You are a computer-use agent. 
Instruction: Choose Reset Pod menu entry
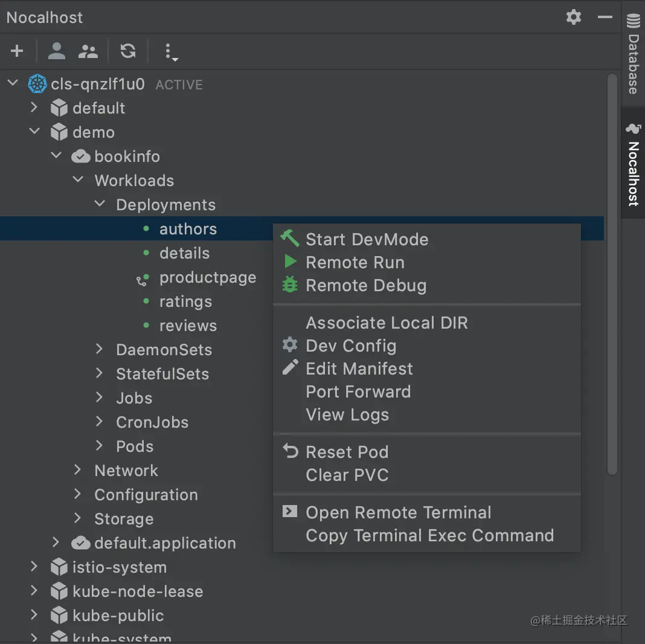coord(426,452)
